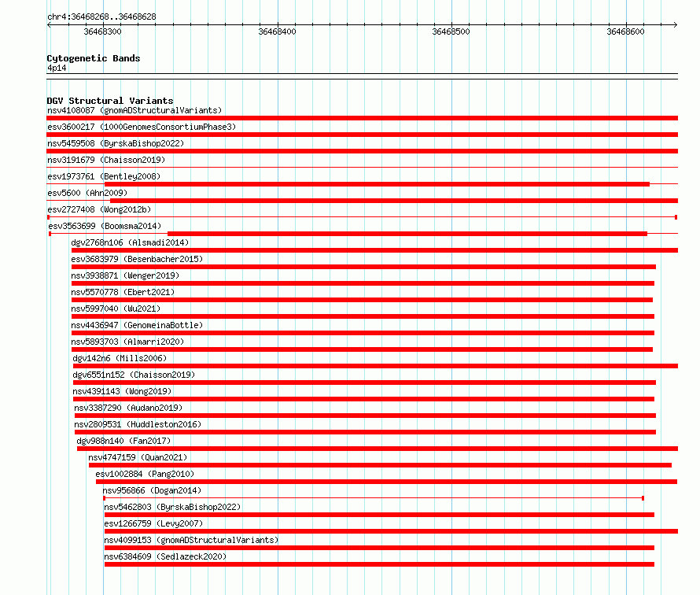This screenshot has height=595, width=700.
Task: Click the 36468400 ruler position label
Action: point(277,31)
